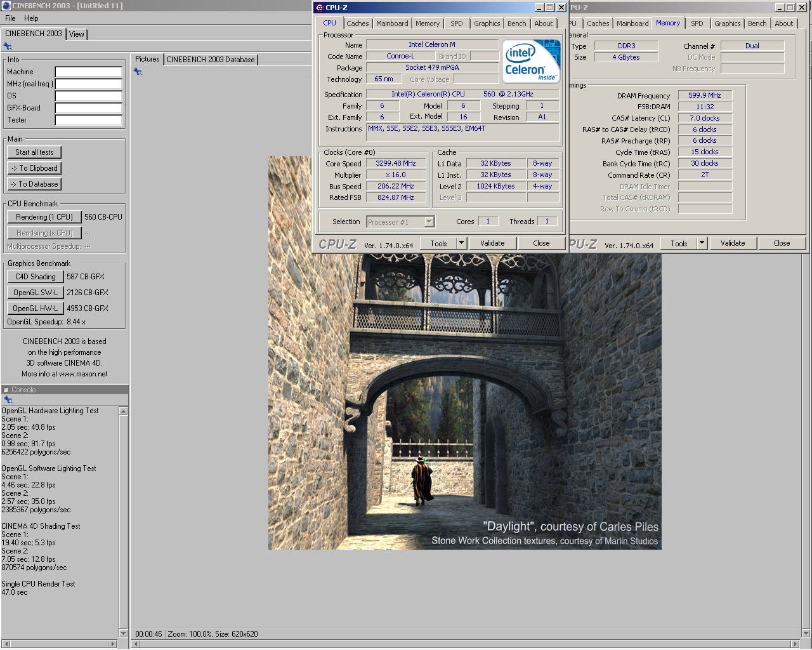Click the Bus Speed value 206.22 MHz
The image size is (812, 650).
396,186
